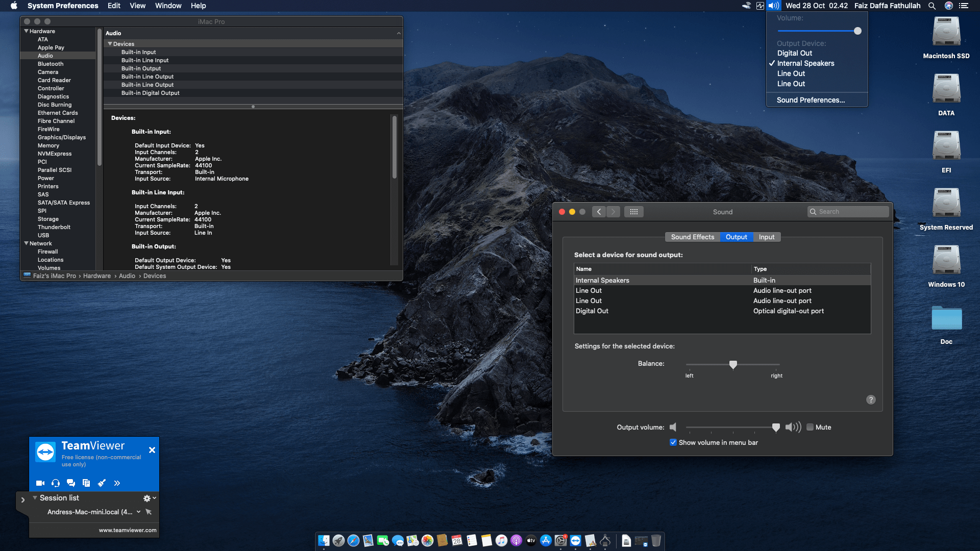Screen dimensions: 980x551
Task: Collapse the Session list triangle
Action: pos(35,498)
